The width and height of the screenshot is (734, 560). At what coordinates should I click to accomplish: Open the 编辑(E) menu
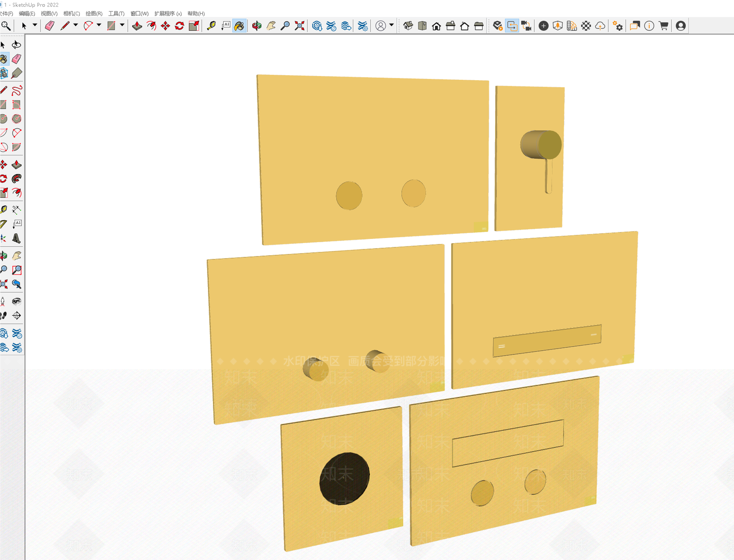[x=27, y=13]
